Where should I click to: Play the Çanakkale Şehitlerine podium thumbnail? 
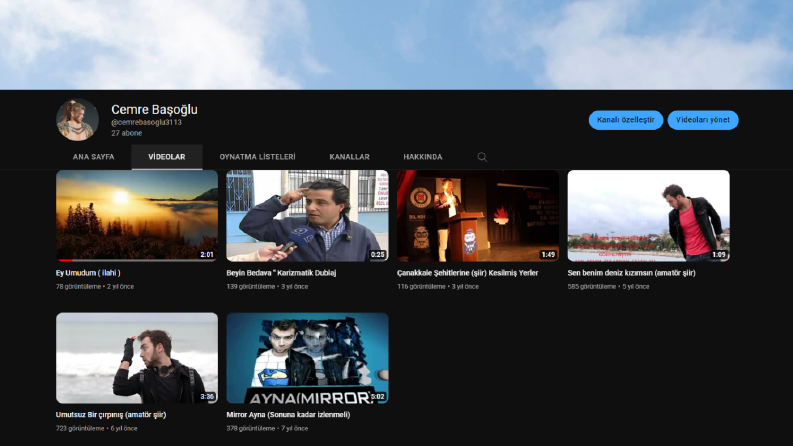(478, 216)
